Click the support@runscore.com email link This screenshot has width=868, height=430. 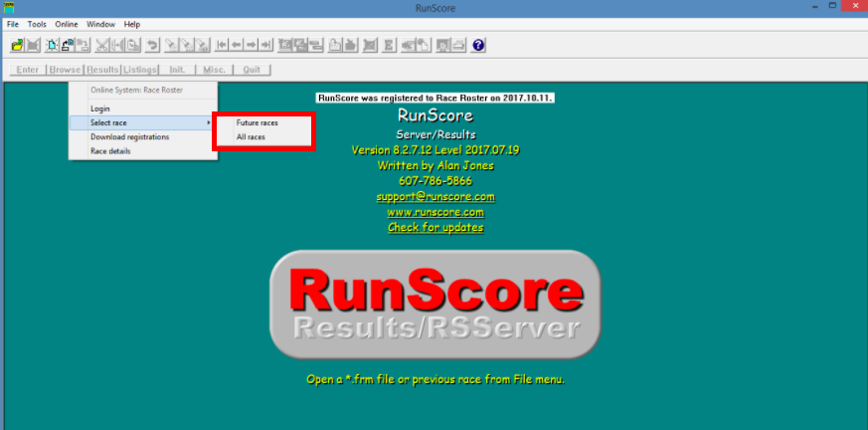[x=434, y=197]
